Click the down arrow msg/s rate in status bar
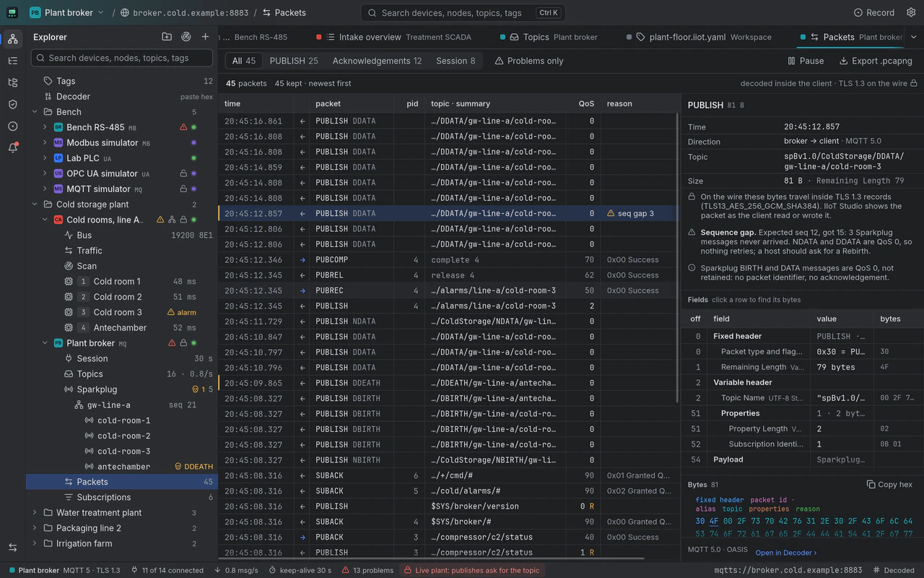The height and width of the screenshot is (578, 924). coord(237,570)
